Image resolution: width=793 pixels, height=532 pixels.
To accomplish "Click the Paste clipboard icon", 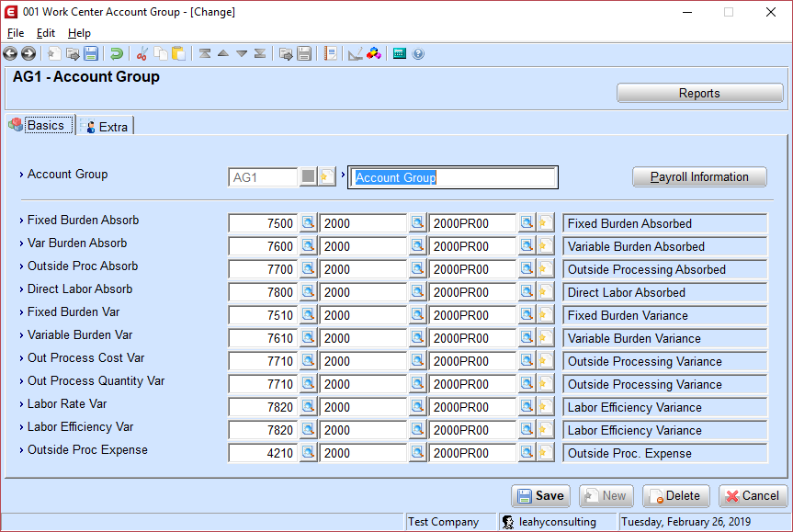I will pyautogui.click(x=178, y=53).
